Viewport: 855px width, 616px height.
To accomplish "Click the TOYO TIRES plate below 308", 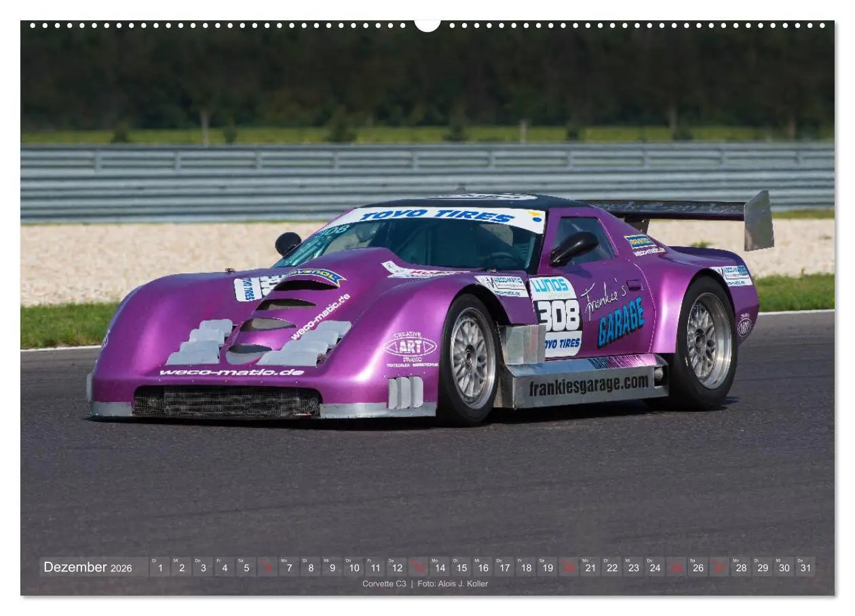I will pos(563,344).
